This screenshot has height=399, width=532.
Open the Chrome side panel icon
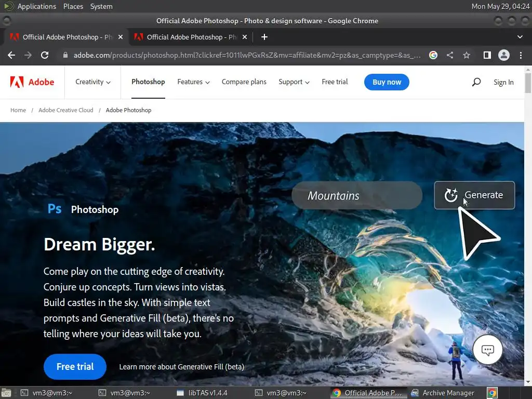click(x=487, y=55)
